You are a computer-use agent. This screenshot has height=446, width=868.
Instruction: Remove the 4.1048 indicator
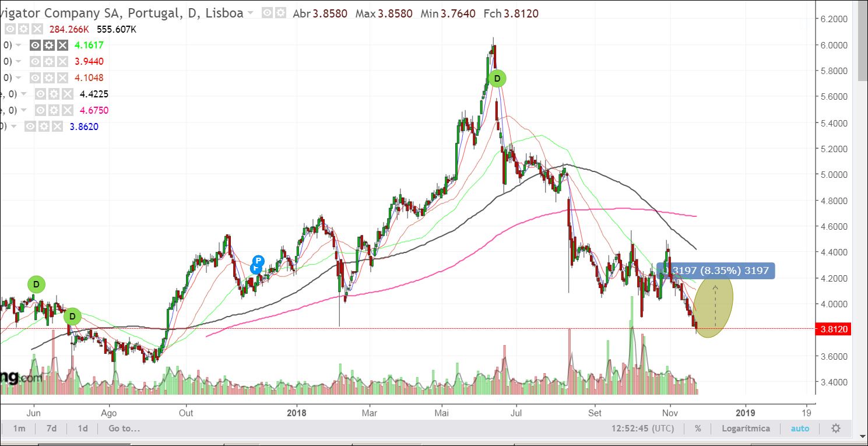pos(62,78)
